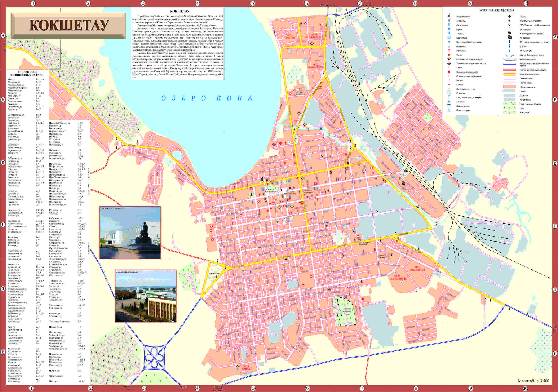Viewport: 558px width, 392px height.
Task: Click the red cross hospitals icon in the legend
Action: coord(449,72)
